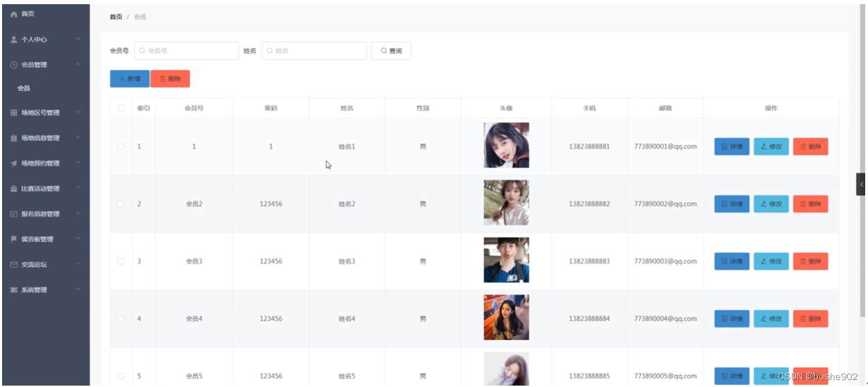
Task: Open the 比赛活动管理 menu label
Action: tap(40, 189)
